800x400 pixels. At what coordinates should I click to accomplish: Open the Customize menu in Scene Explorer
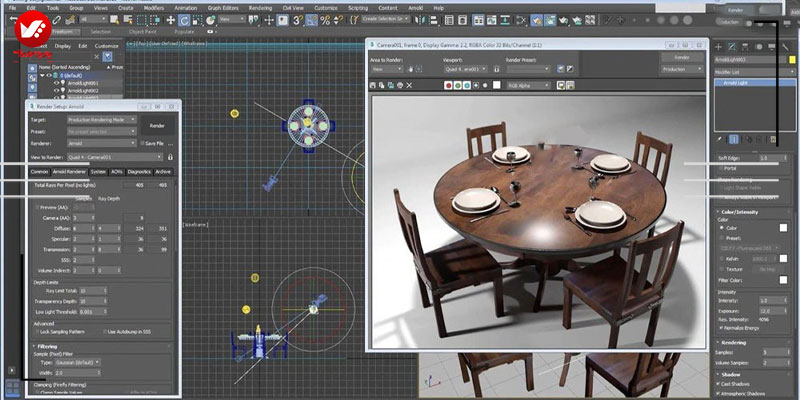pos(106,46)
